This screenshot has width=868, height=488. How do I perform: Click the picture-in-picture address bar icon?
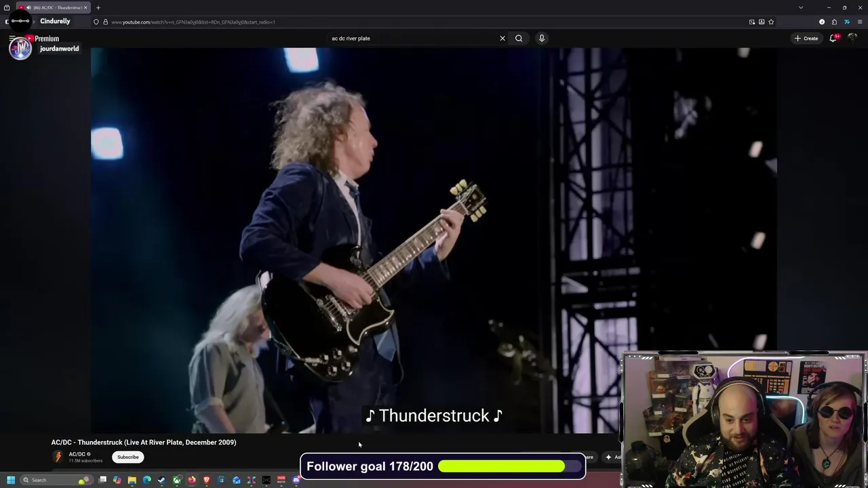click(752, 22)
